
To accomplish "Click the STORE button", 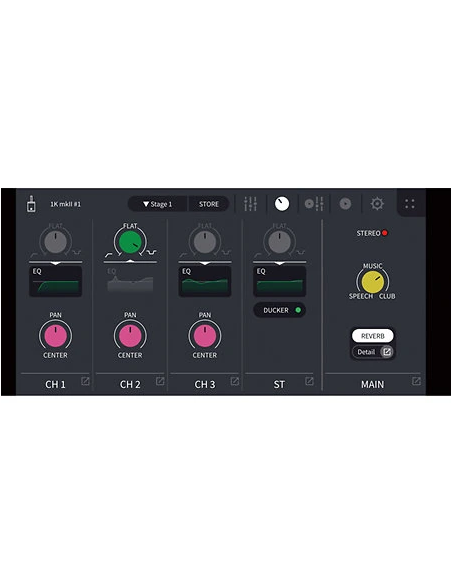I will point(209,204).
